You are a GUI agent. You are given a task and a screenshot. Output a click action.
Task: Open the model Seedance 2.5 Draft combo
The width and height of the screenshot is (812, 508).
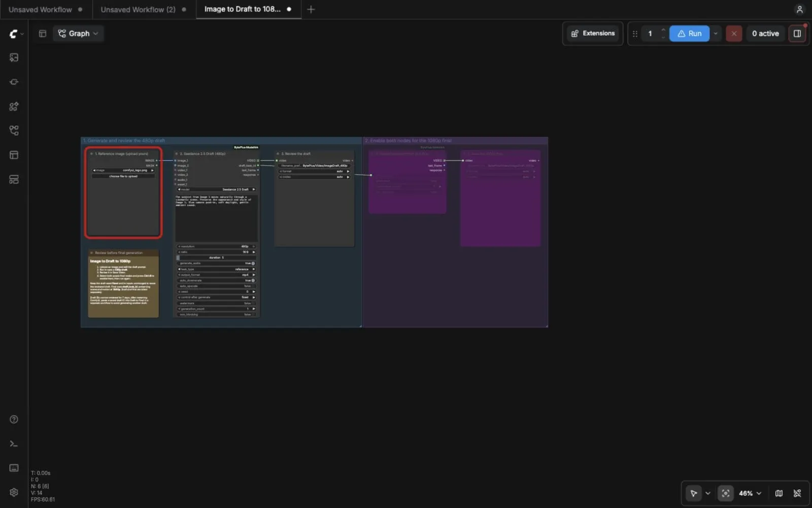point(216,189)
